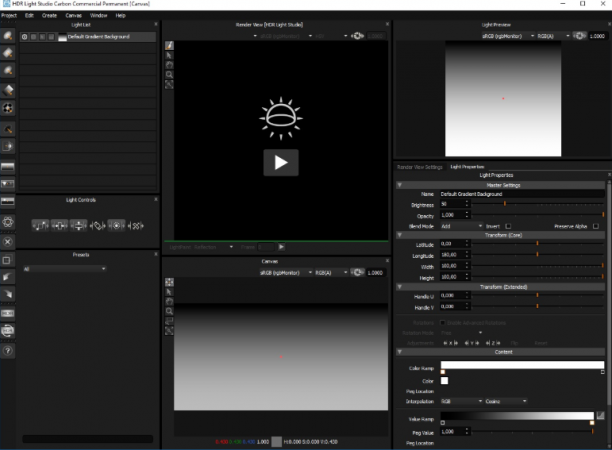This screenshot has height=450, width=612.
Task: Collapse the Transform (Core) section
Action: (399, 235)
